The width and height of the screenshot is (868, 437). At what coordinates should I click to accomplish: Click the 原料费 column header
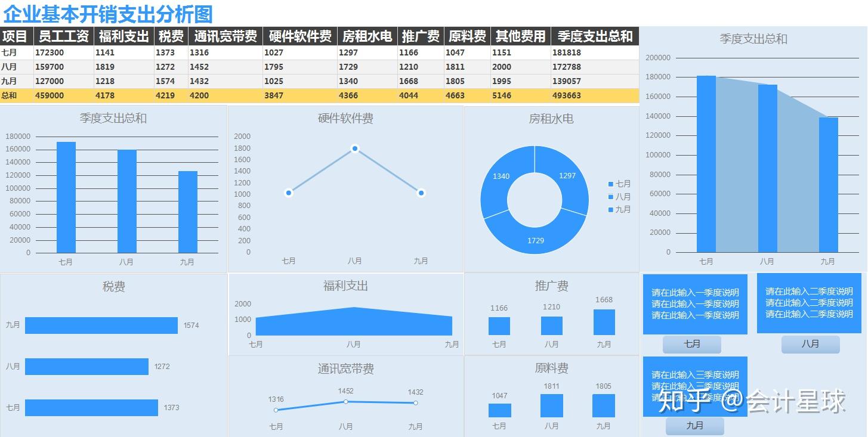pyautogui.click(x=468, y=36)
